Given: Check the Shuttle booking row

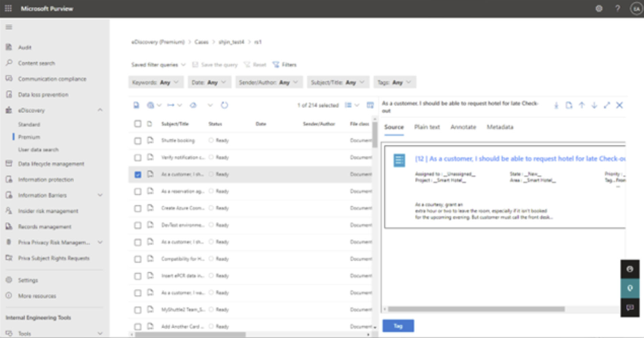Looking at the screenshot, I should tap(138, 141).
